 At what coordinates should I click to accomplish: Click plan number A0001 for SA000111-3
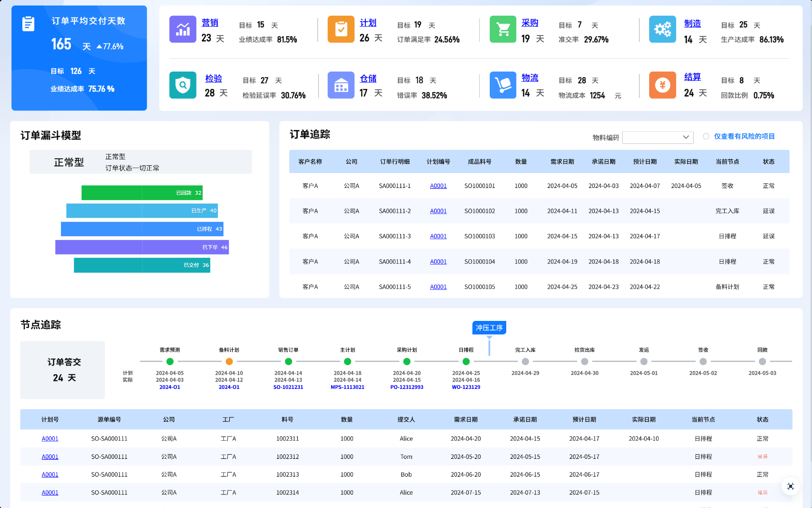pyautogui.click(x=438, y=236)
